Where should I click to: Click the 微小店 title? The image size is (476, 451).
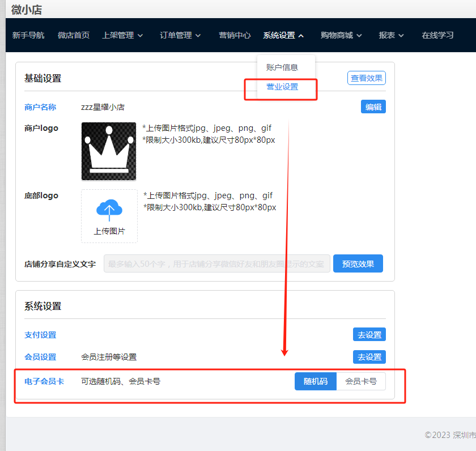pos(27,10)
